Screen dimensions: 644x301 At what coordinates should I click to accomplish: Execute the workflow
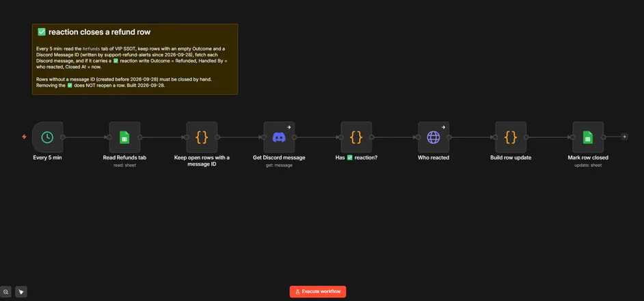(318, 291)
